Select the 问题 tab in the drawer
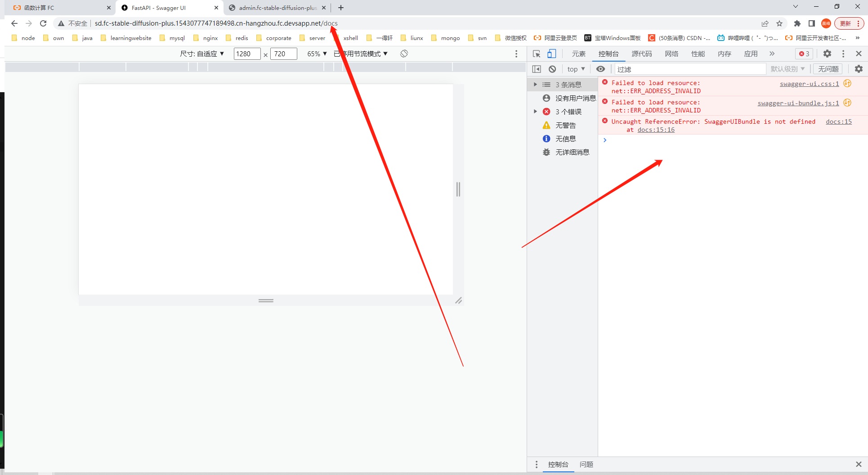The height and width of the screenshot is (475, 868). [586, 465]
